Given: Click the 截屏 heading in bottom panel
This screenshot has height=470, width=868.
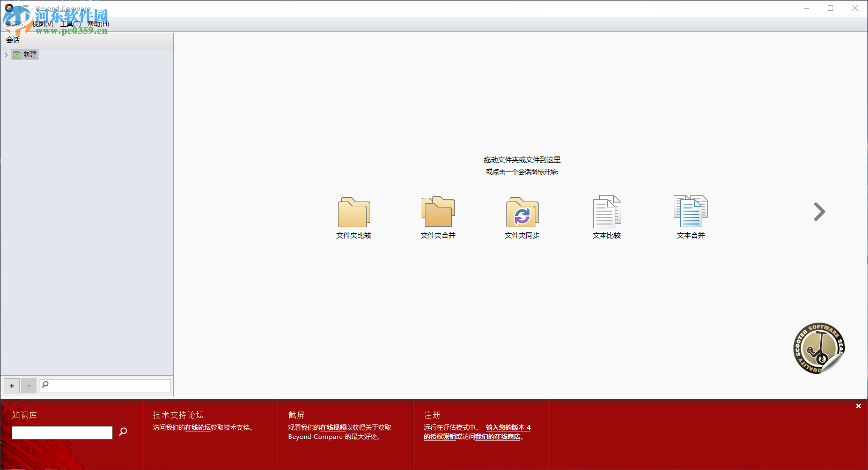Looking at the screenshot, I should click(x=296, y=415).
